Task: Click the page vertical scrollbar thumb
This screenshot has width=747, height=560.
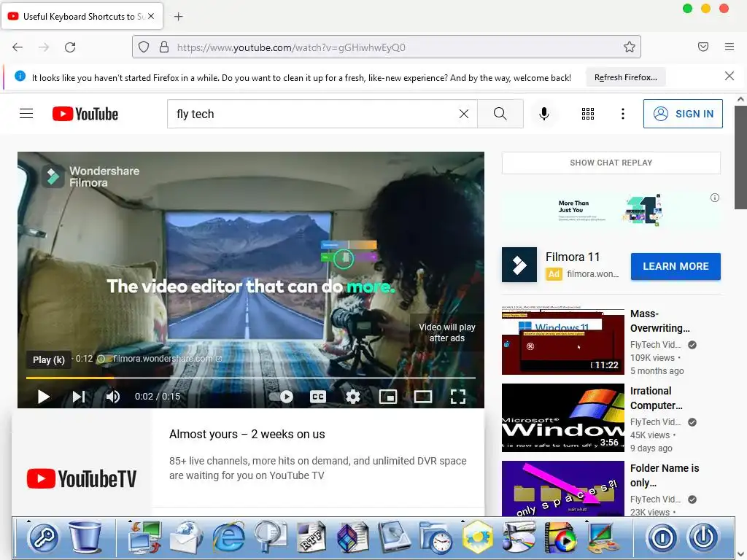Action: pyautogui.click(x=740, y=157)
